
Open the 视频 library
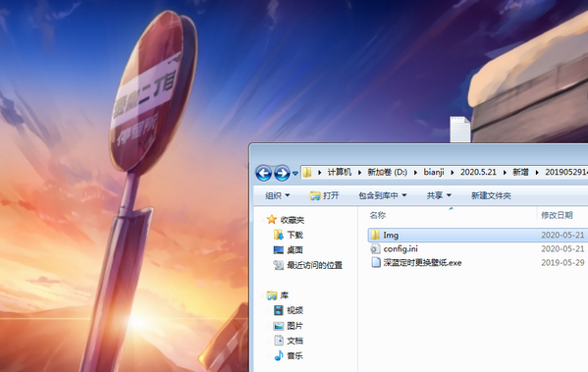click(x=294, y=310)
